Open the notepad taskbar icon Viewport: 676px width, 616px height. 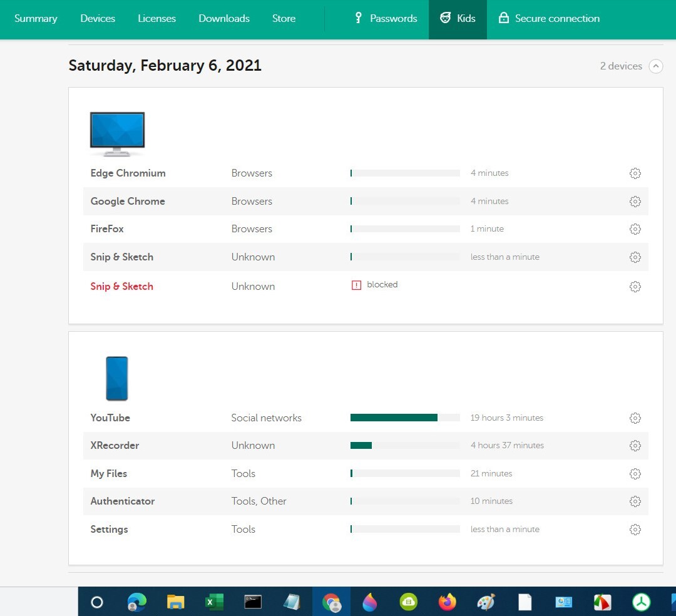point(292,602)
